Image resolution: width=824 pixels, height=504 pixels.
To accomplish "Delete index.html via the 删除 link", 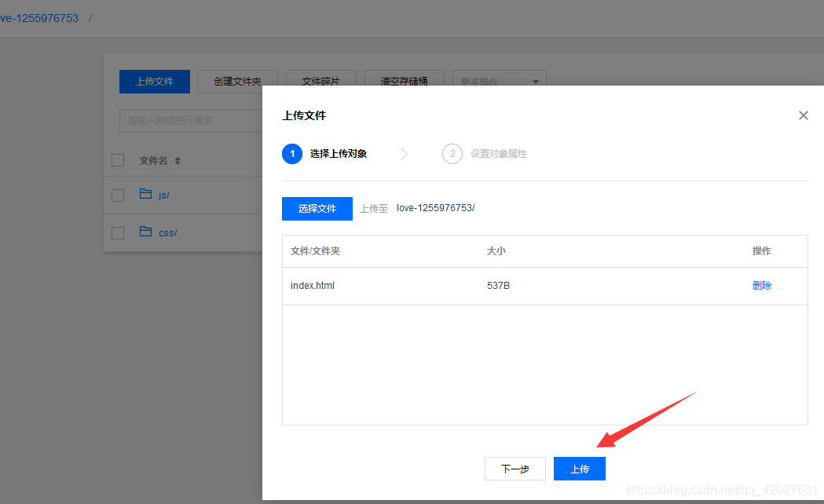I will 761,286.
